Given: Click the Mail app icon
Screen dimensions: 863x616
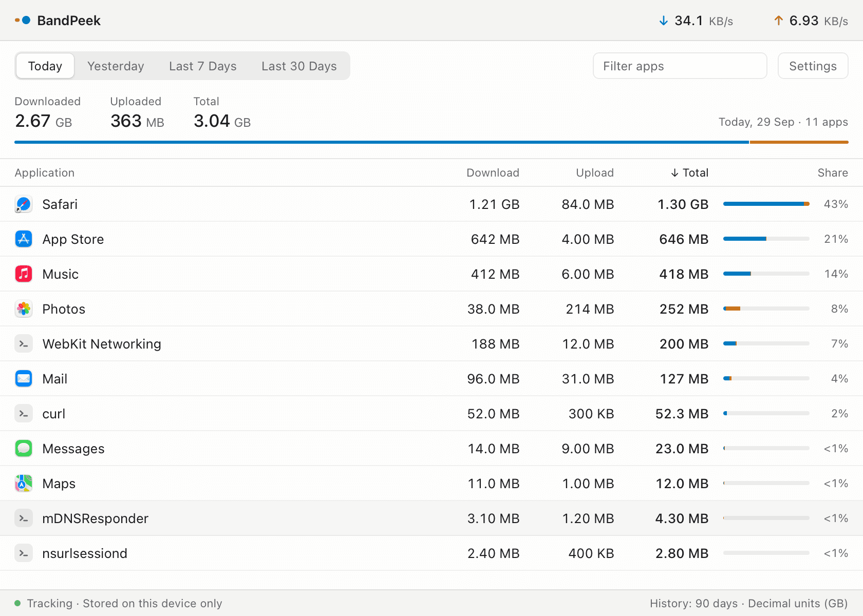Looking at the screenshot, I should pos(24,379).
